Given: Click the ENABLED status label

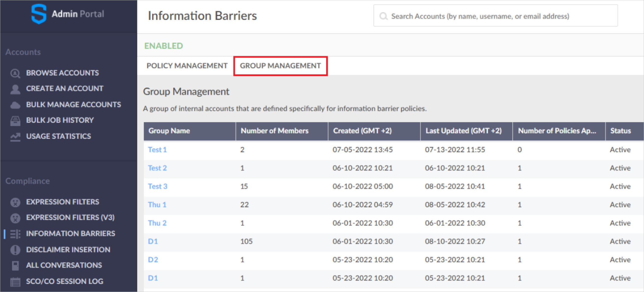Looking at the screenshot, I should 163,46.
